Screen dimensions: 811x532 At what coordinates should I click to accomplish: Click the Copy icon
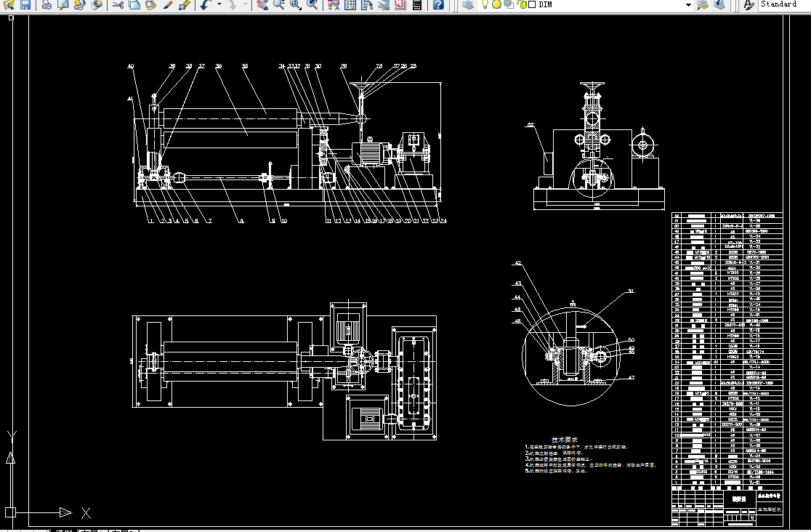(x=134, y=4)
